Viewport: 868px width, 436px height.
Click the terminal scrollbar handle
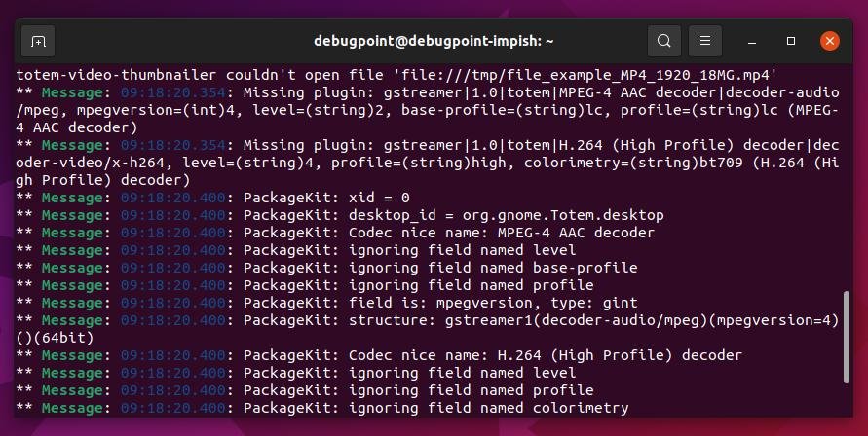point(846,337)
